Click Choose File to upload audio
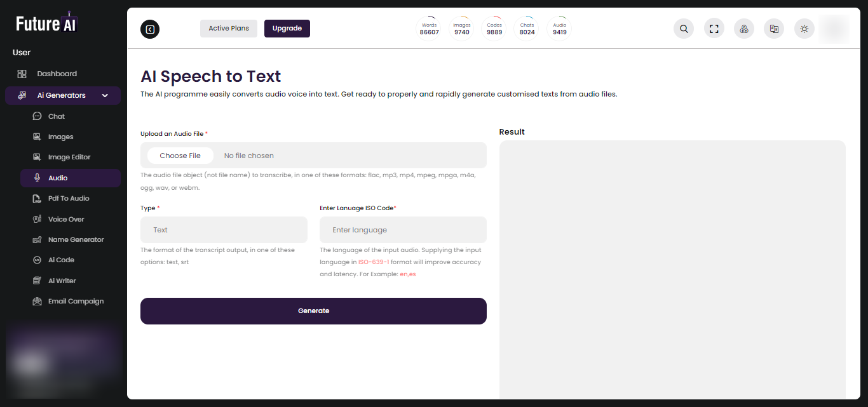 point(180,156)
